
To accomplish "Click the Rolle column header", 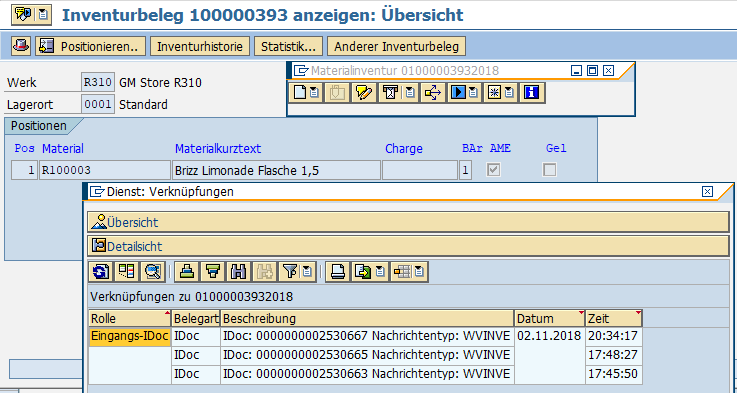I will [x=129, y=318].
